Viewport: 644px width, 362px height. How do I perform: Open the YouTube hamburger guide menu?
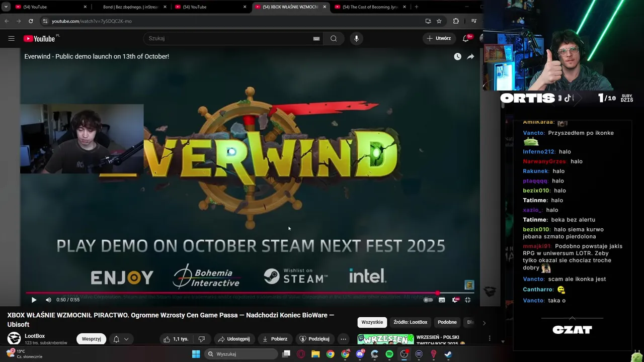[x=11, y=38]
